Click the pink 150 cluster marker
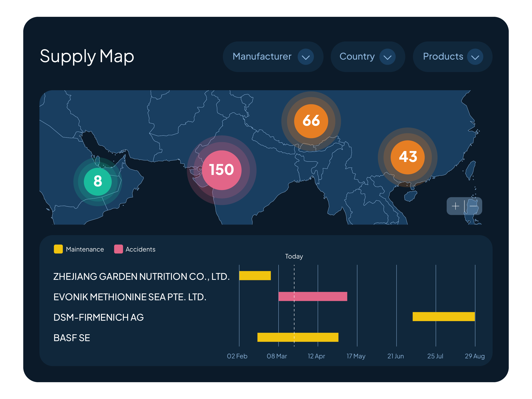Screen dimensions: 532x399 222,170
